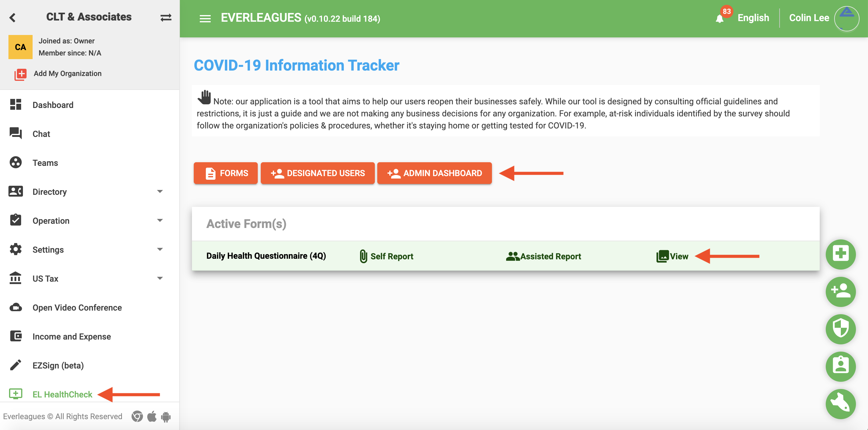Click the switch organization arrows icon
Viewport: 868px width, 430px height.
click(166, 17)
